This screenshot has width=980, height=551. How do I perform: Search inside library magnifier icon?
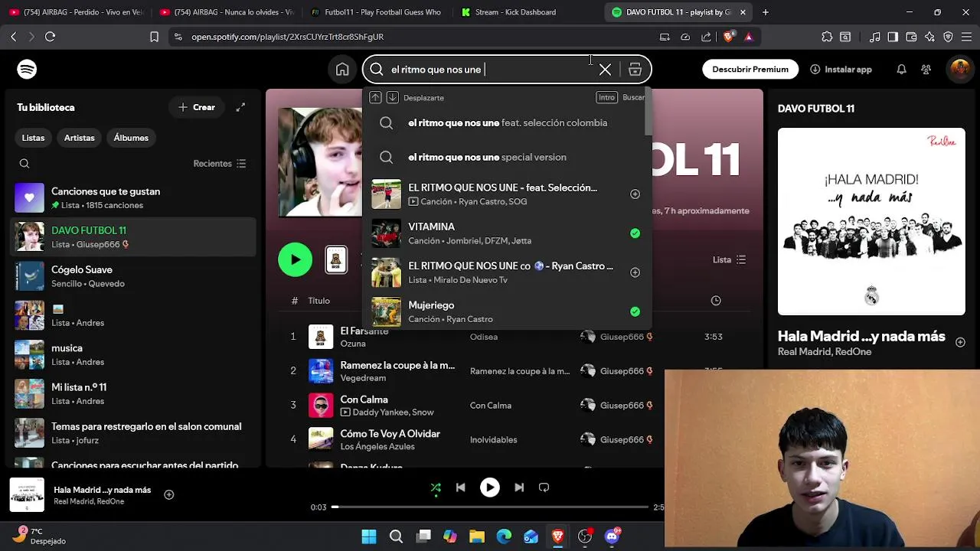pos(24,164)
